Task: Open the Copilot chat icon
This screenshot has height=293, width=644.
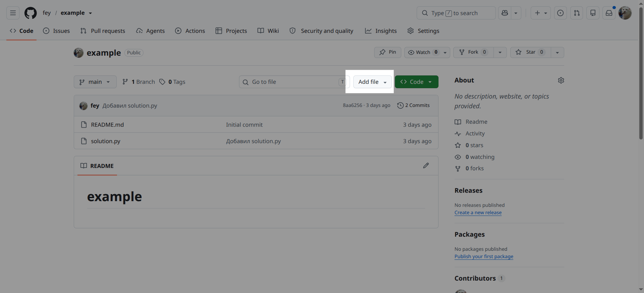Action: pyautogui.click(x=505, y=13)
